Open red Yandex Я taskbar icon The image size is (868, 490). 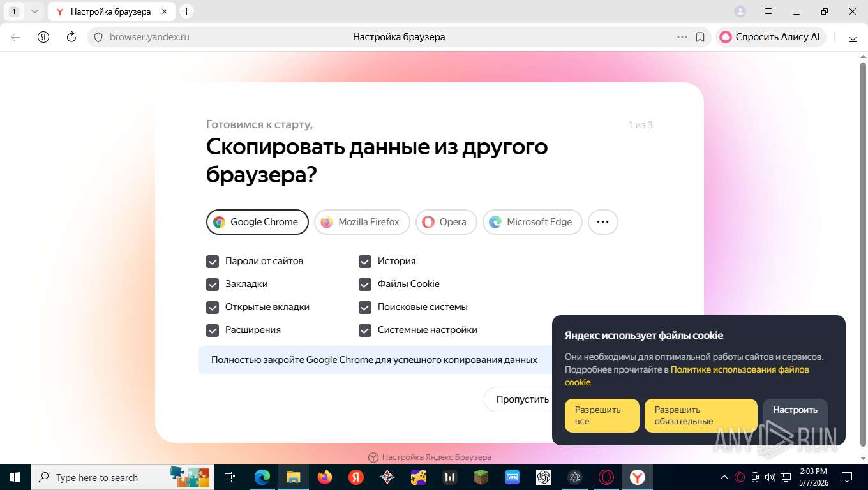[x=356, y=477]
